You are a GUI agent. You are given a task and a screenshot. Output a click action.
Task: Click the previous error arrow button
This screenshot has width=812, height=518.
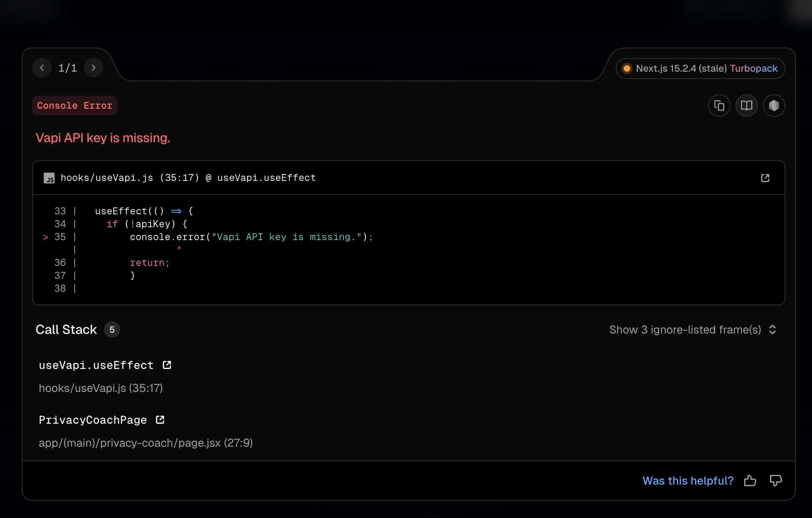[x=42, y=68]
